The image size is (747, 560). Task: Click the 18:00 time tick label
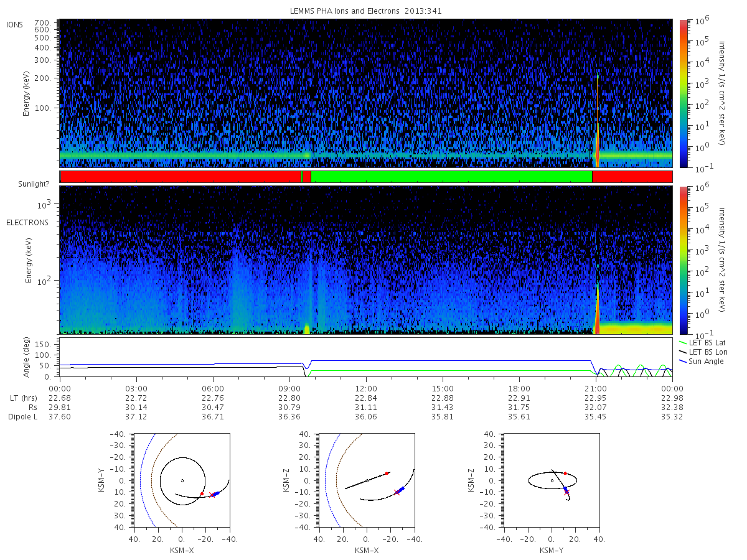pyautogui.click(x=519, y=388)
